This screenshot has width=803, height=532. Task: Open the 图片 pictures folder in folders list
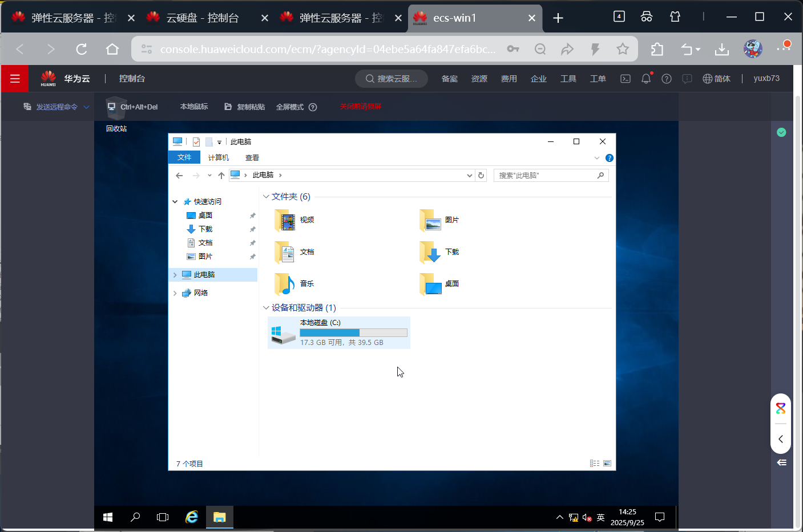439,220
